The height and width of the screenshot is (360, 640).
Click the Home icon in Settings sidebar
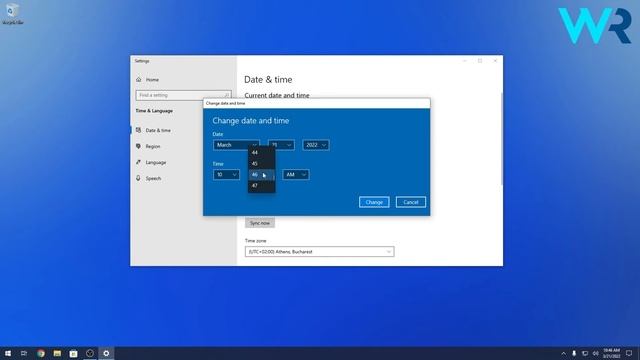coord(139,80)
